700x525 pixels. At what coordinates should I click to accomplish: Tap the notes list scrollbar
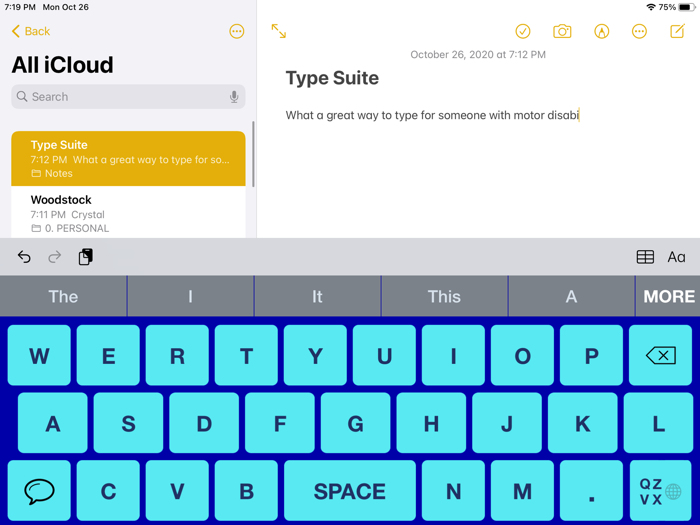point(253,154)
